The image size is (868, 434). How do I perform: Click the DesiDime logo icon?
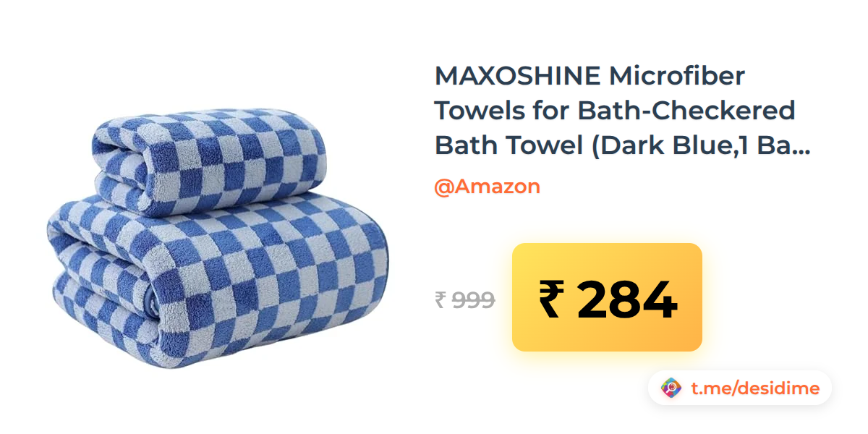pyautogui.click(x=672, y=388)
